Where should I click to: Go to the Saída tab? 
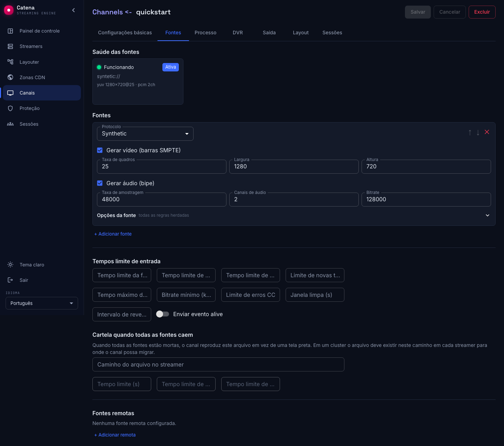coord(269,33)
